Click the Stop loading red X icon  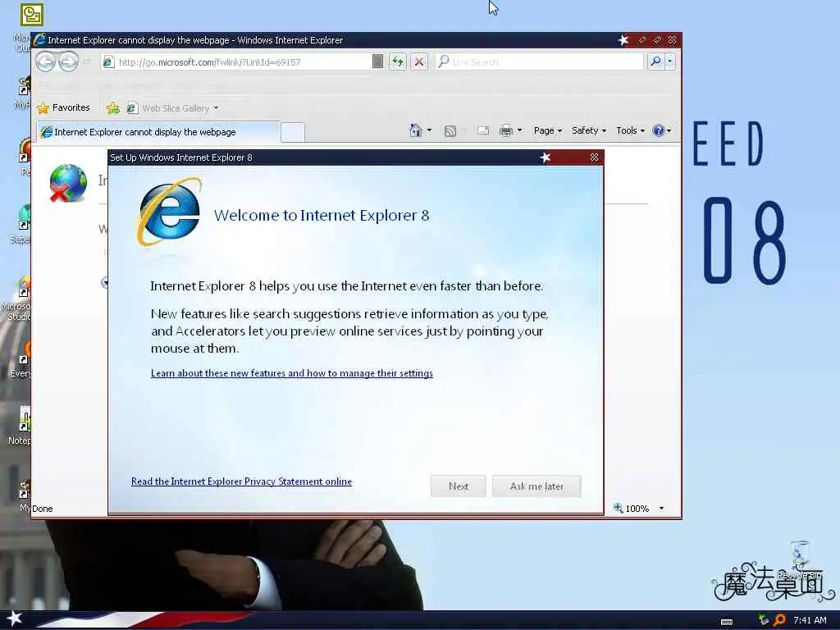419,62
